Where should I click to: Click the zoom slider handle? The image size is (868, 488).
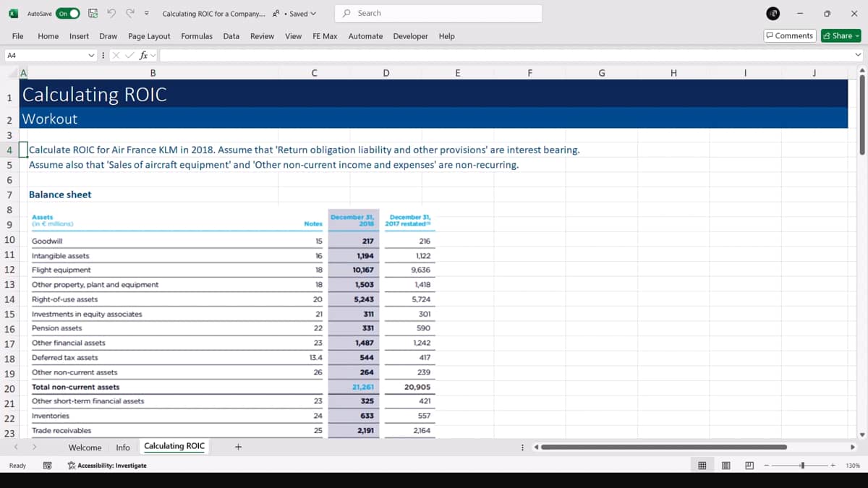[802, 466]
